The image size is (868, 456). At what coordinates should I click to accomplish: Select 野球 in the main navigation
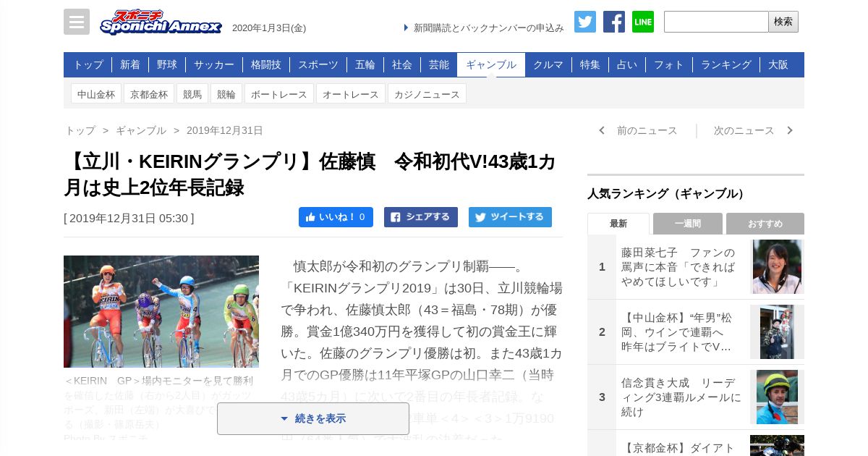(x=167, y=64)
